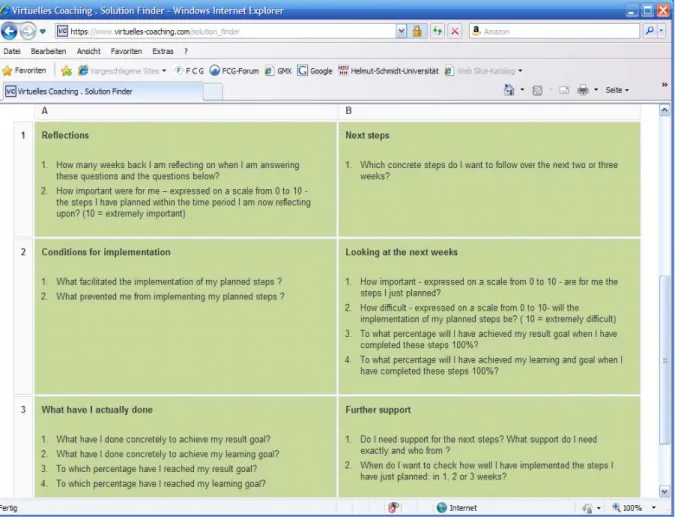Image resolution: width=675 pixels, height=517 pixels.
Task: Open the Home icon dropdown arrow
Action: point(522,90)
